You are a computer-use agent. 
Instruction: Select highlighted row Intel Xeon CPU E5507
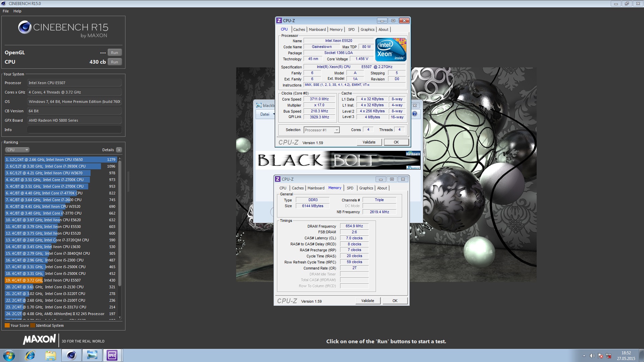[60, 280]
